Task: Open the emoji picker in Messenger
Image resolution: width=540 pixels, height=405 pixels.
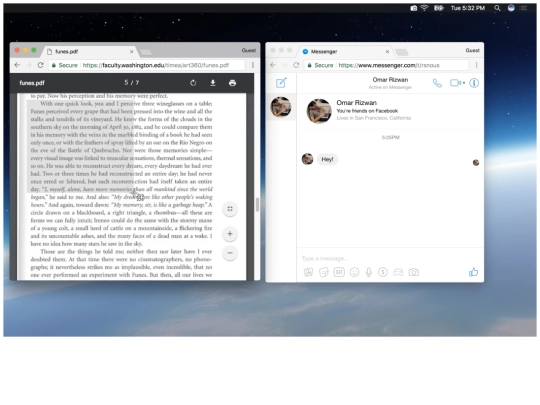Action: (x=354, y=272)
